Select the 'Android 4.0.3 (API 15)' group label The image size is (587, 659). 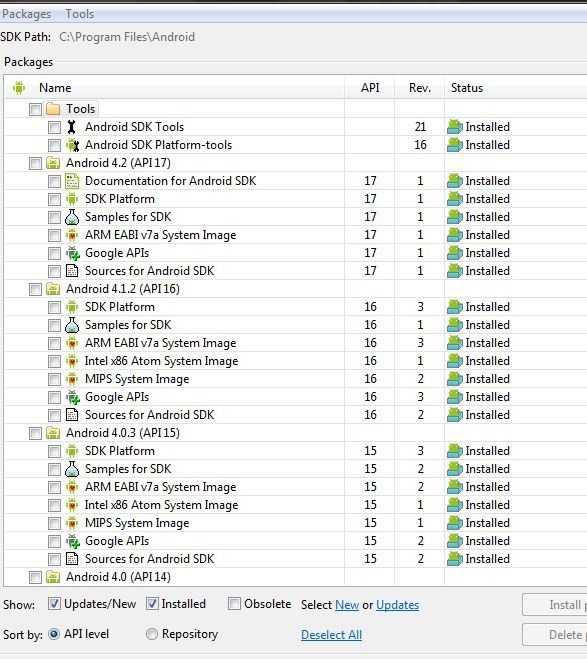123,433
